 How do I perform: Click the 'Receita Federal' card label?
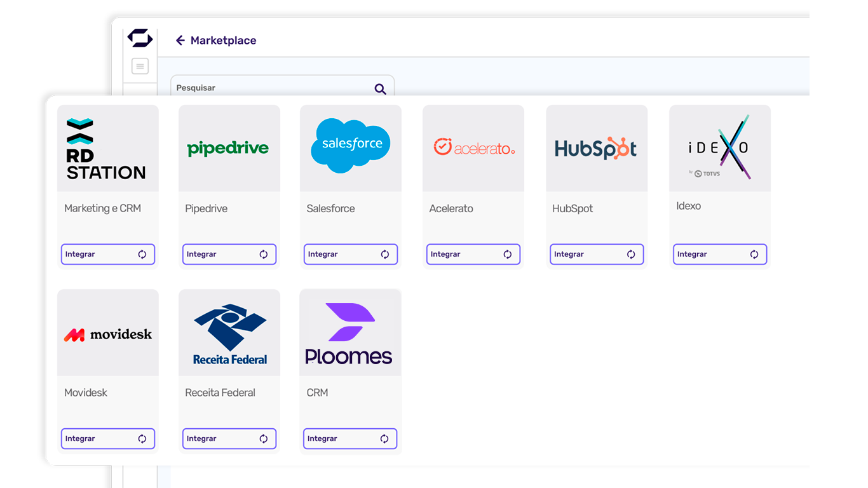220,393
